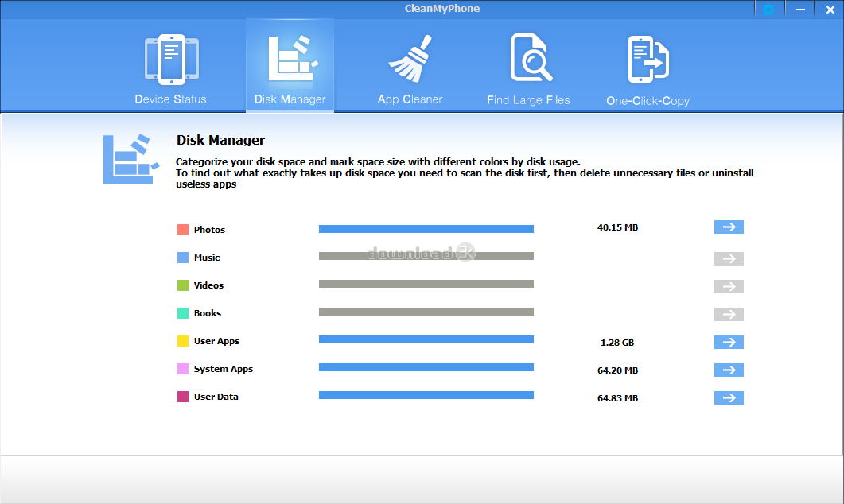Click the large Disk Manager heading icon
Screen dimensions: 844x504
click(x=126, y=160)
